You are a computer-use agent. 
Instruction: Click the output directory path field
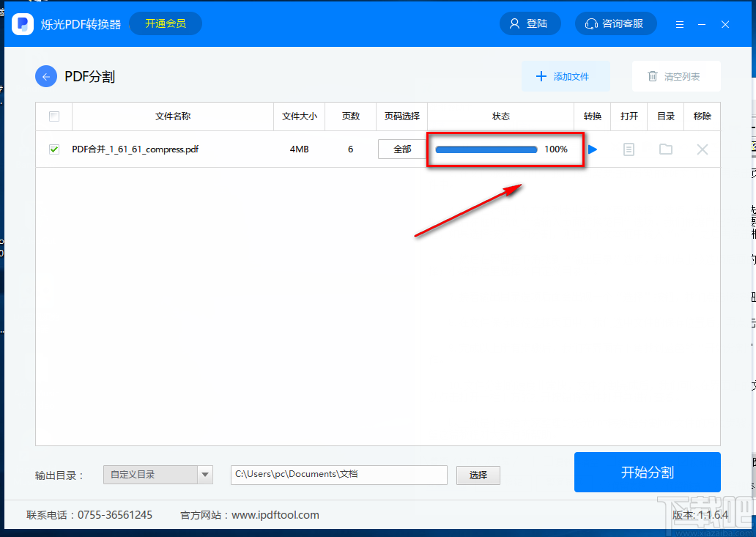tap(338, 474)
